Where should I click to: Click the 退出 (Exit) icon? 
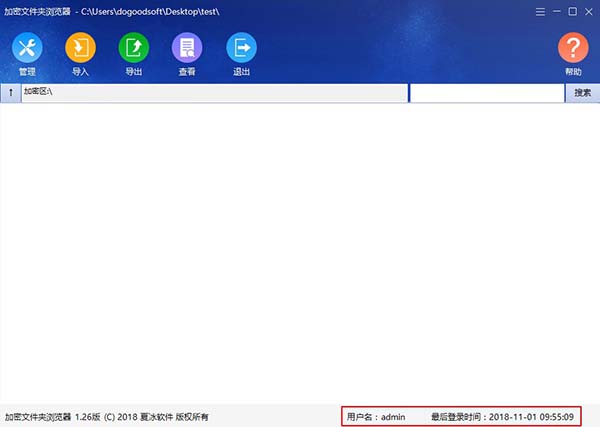click(241, 47)
